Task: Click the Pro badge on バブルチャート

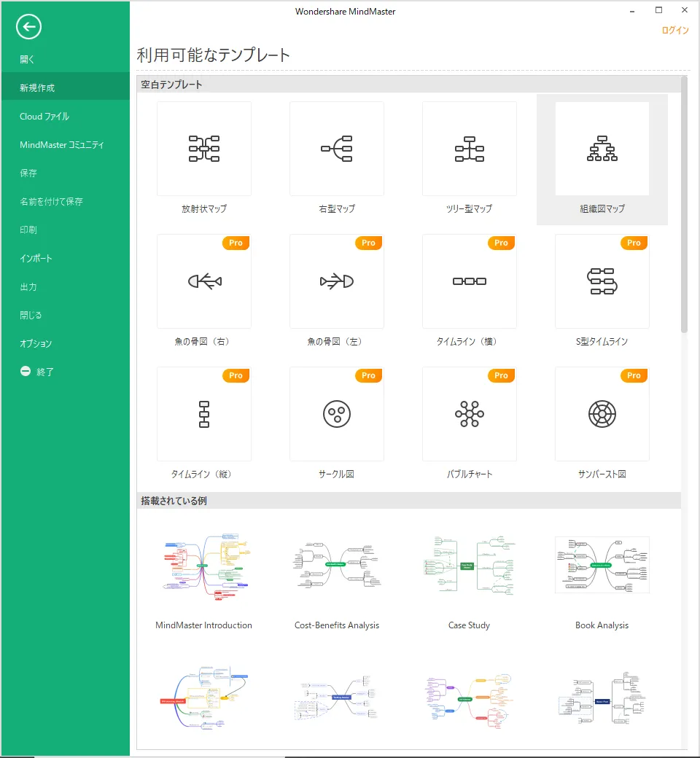Action: pos(501,375)
